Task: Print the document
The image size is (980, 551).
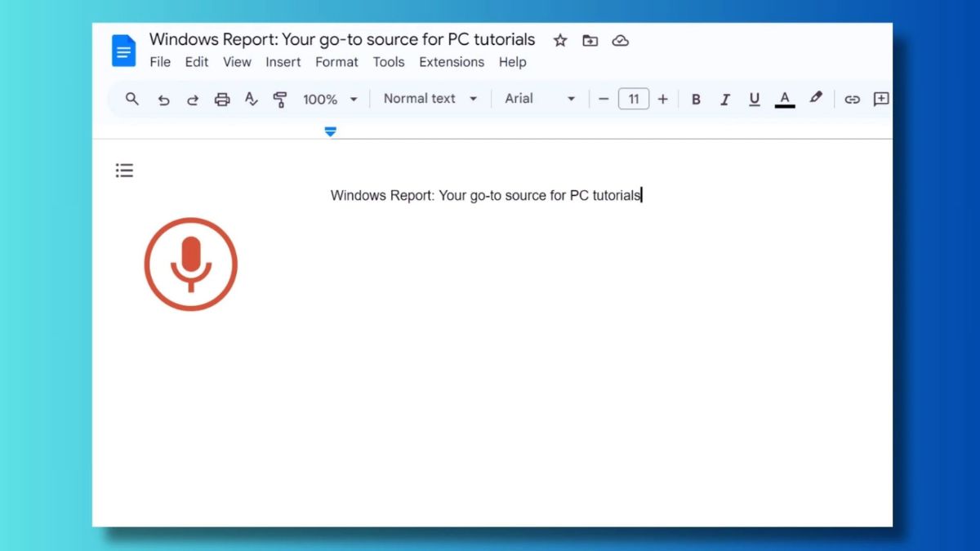Action: tap(222, 100)
